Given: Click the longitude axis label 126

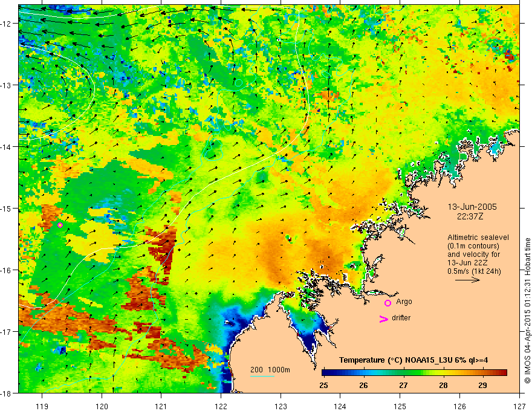Looking at the screenshot, I should [459, 406].
